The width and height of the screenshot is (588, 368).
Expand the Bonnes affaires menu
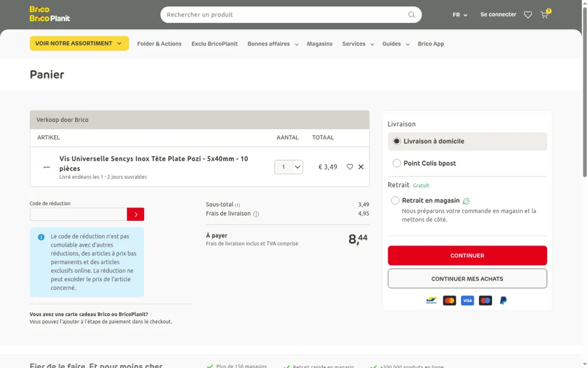click(273, 44)
